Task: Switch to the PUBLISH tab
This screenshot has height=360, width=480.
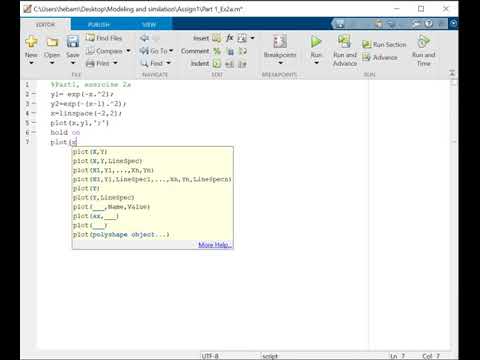Action: click(99, 25)
